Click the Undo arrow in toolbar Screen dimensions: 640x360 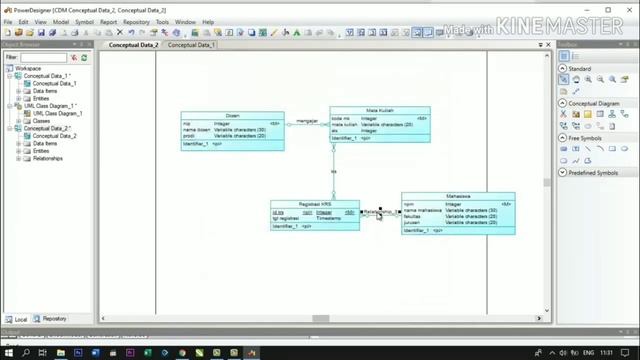pos(131,33)
